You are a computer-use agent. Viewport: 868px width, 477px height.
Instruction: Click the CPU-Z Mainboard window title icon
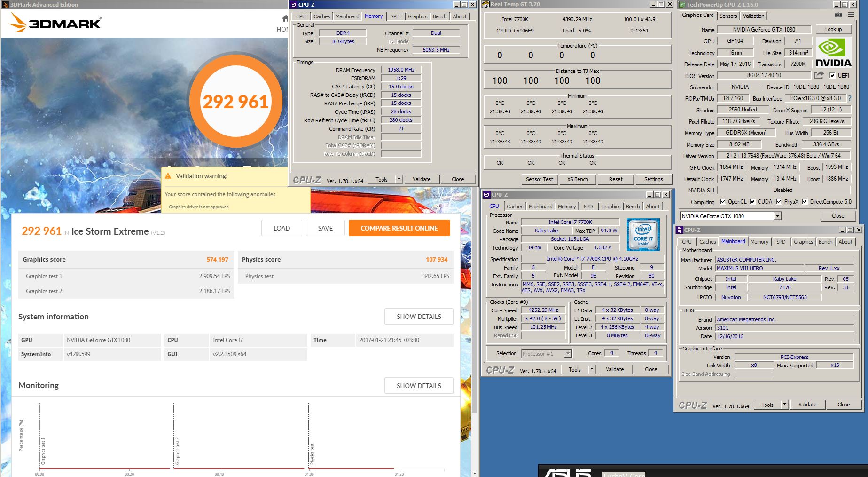click(680, 230)
